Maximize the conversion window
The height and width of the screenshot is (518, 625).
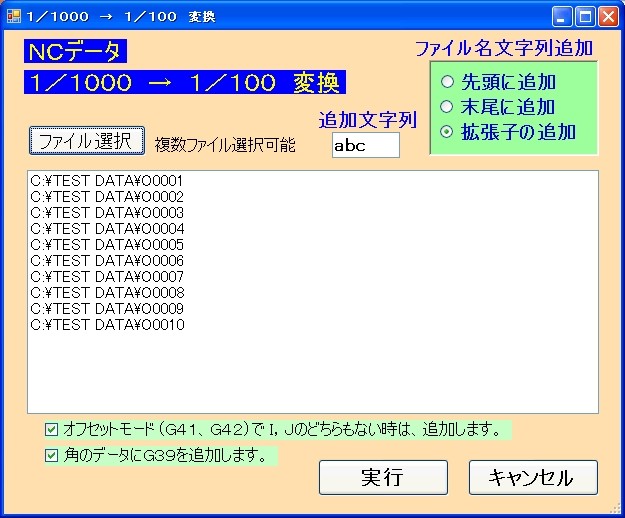click(x=586, y=16)
